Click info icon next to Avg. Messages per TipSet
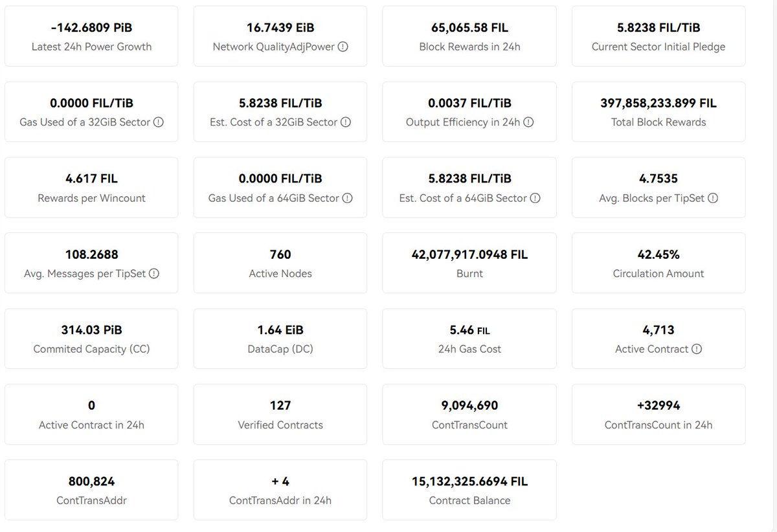 point(154,274)
